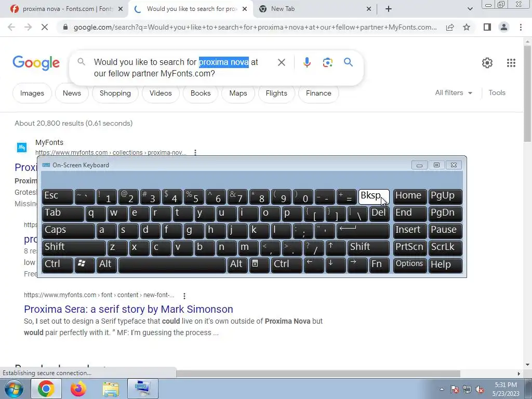This screenshot has width=532, height=399.
Task: Toggle left Shift key on keyboard
Action: pos(74,248)
